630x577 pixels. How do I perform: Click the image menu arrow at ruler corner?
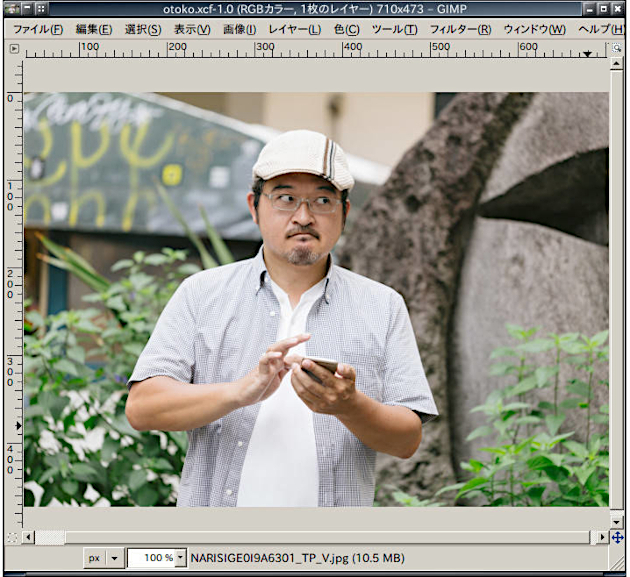click(x=14, y=49)
